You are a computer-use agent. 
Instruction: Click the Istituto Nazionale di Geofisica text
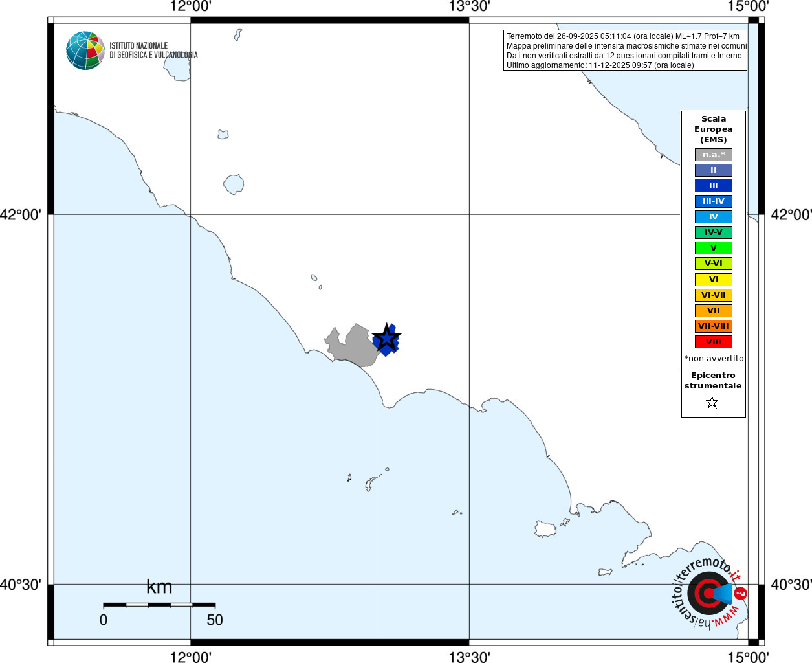[153, 51]
